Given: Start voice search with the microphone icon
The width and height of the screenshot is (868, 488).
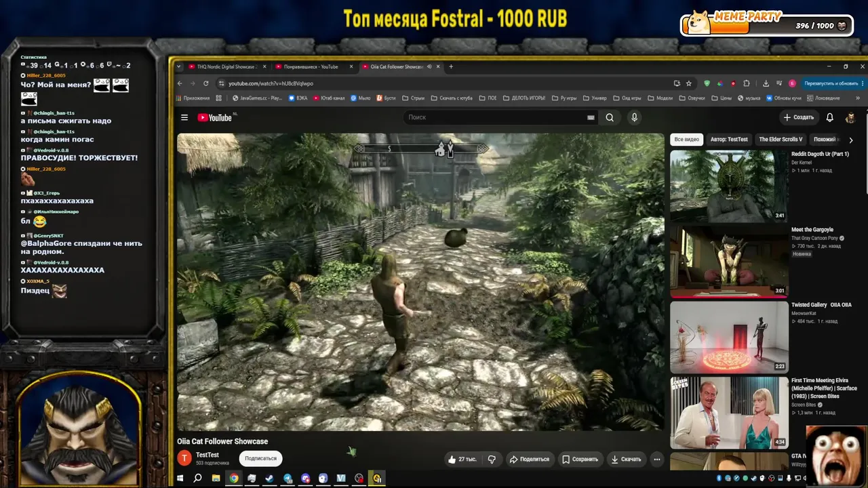Looking at the screenshot, I should pos(634,117).
